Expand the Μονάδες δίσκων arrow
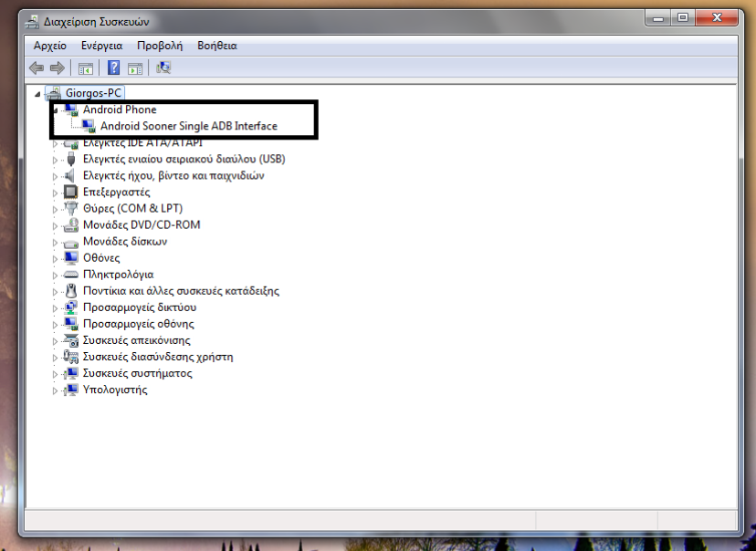 (x=55, y=243)
